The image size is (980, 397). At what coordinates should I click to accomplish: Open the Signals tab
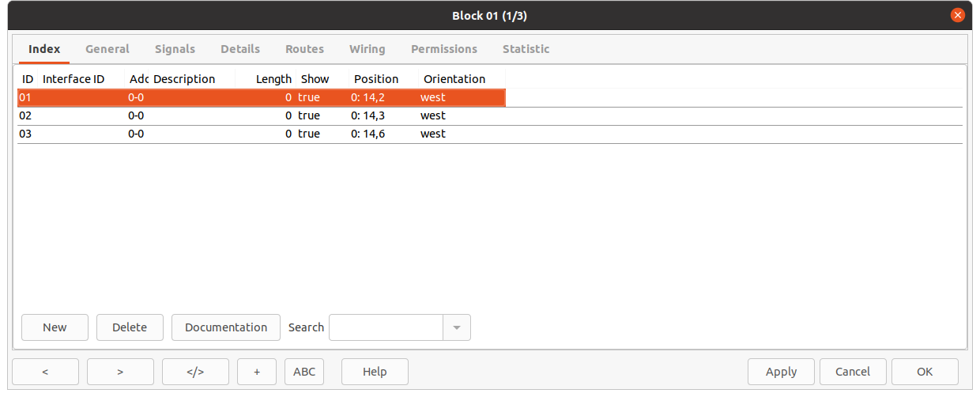(175, 49)
